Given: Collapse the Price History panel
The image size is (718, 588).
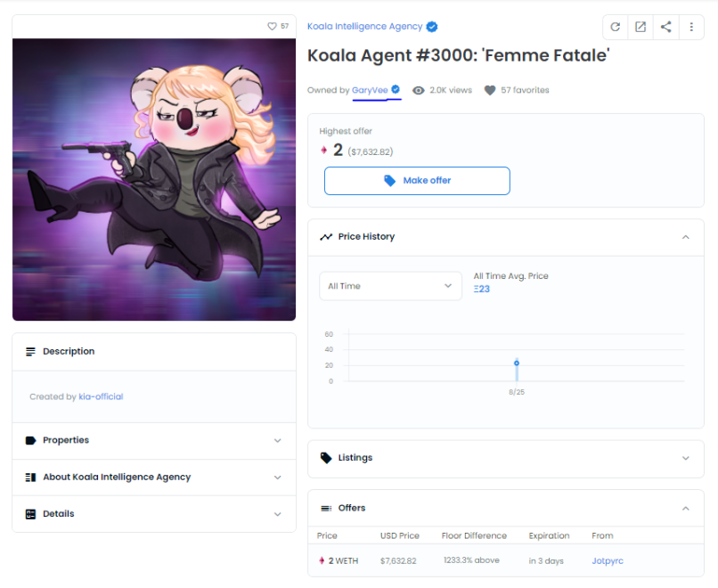Looking at the screenshot, I should 686,237.
